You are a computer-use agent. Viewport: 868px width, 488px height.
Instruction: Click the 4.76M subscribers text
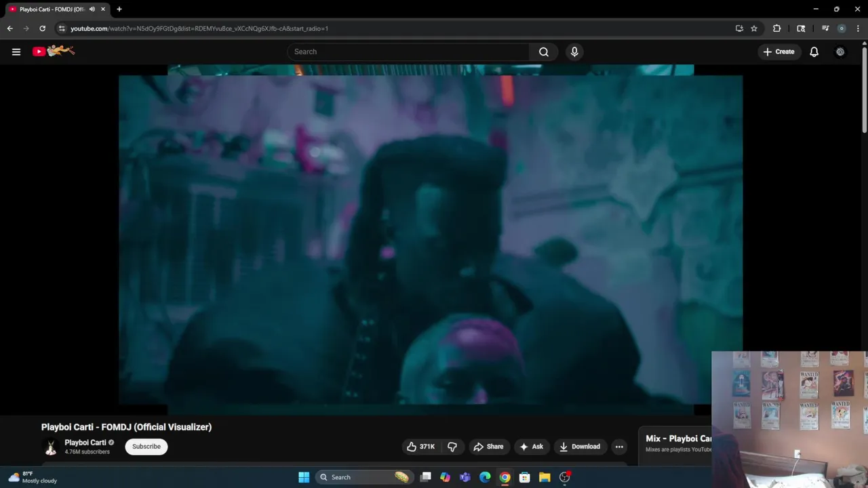coord(87,452)
